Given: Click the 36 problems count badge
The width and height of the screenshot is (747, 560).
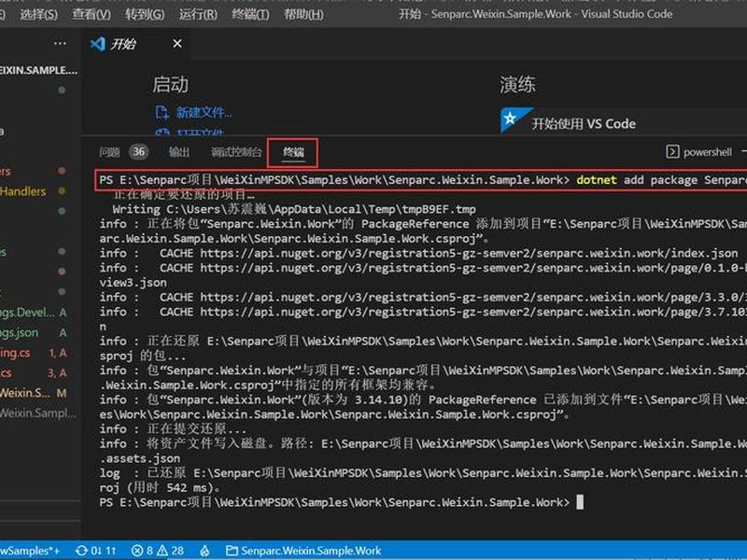Looking at the screenshot, I should (138, 152).
